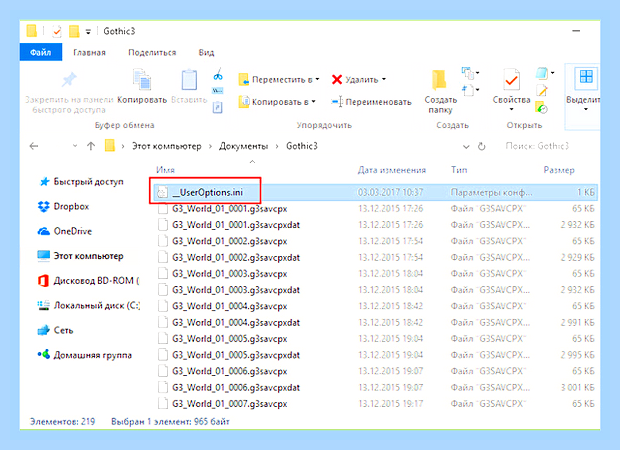This screenshot has height=450, width=620.
Task: Click the Create folder (Создать папку) icon
Action: (440, 79)
